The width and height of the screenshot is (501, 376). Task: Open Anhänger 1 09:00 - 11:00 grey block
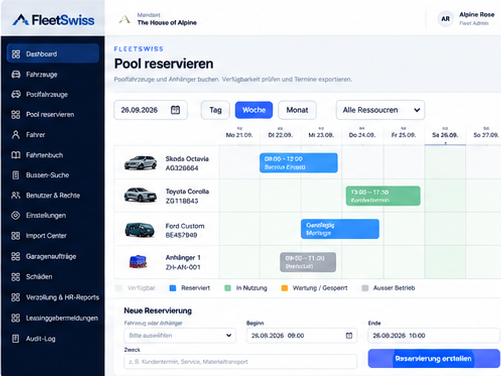coord(308,262)
